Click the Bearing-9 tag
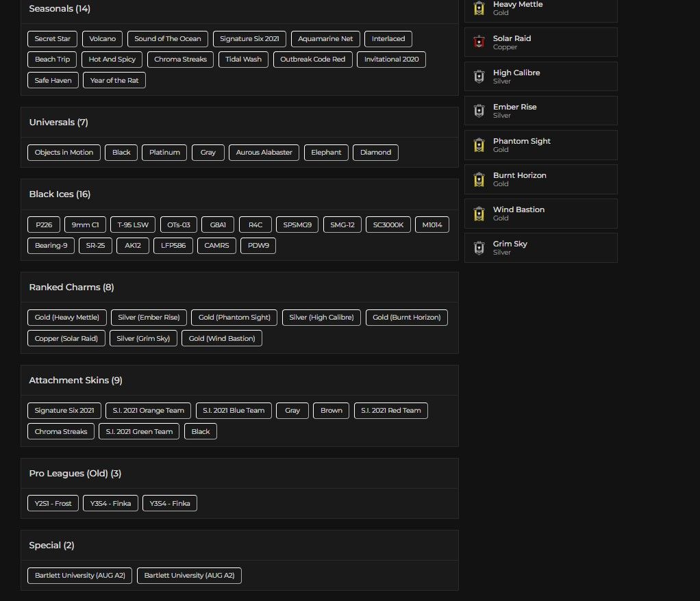The height and width of the screenshot is (601, 700). pyautogui.click(x=51, y=246)
